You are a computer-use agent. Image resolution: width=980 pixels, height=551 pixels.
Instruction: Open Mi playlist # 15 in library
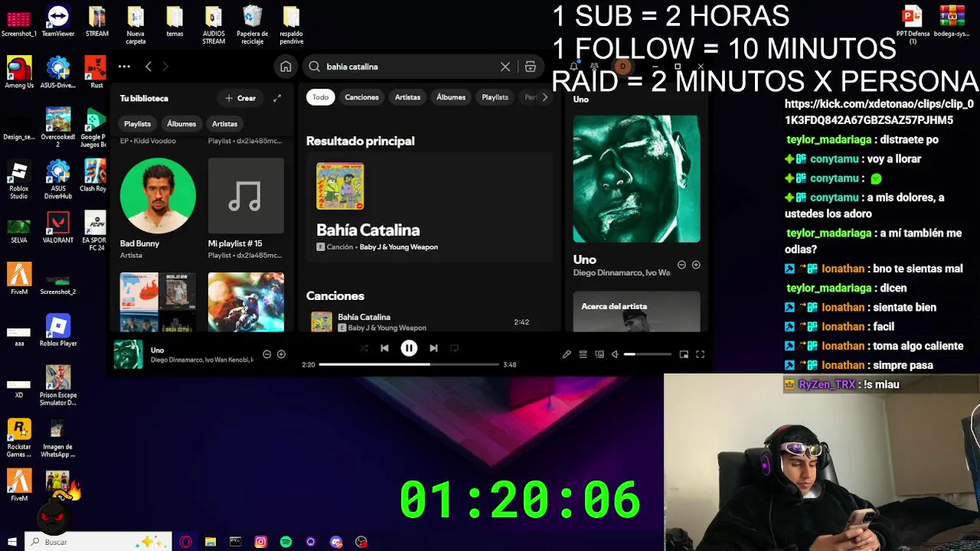coord(246,209)
